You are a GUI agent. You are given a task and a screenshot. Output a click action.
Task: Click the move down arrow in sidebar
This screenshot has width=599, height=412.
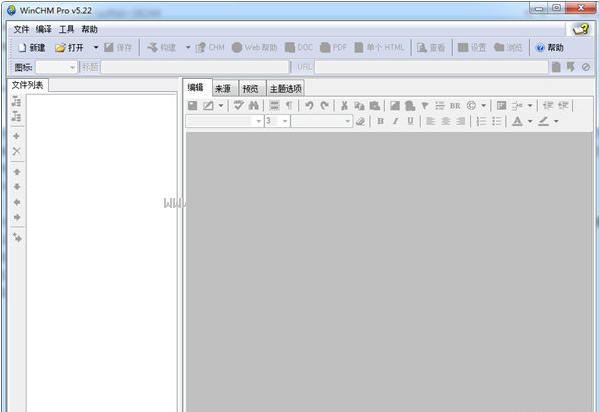click(x=17, y=187)
